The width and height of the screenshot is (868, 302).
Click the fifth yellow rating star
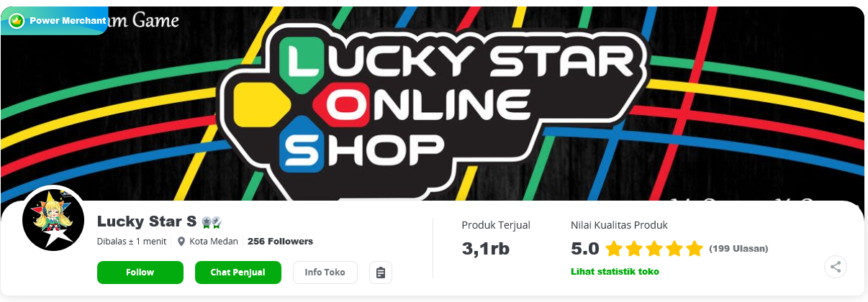(695, 249)
